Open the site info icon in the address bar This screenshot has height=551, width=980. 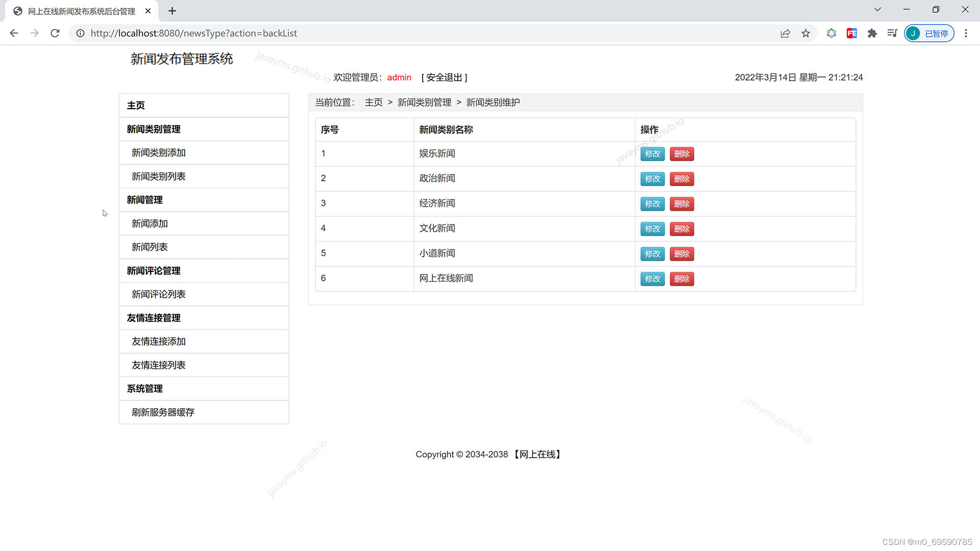(x=80, y=33)
